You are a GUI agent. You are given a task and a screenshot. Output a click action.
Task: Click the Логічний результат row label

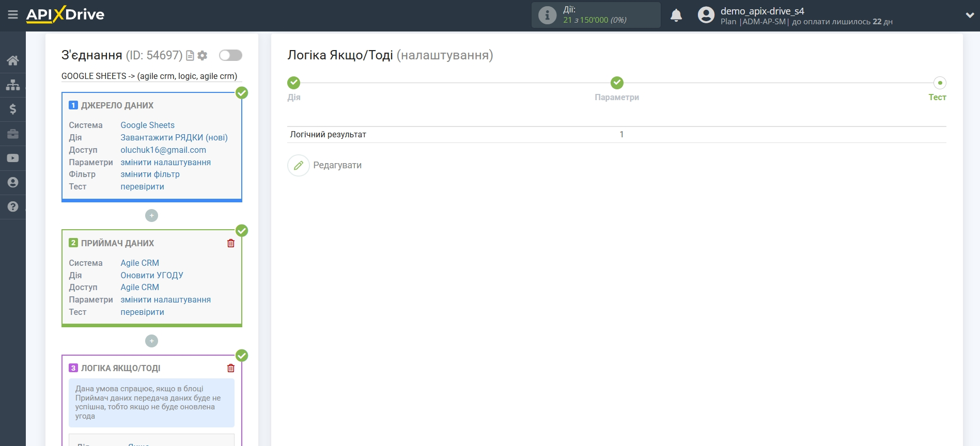(x=328, y=134)
